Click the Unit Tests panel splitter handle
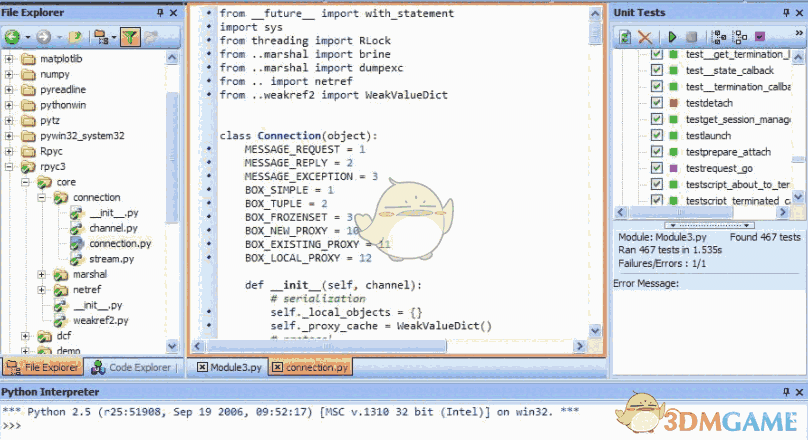The image size is (808, 440). (709, 225)
